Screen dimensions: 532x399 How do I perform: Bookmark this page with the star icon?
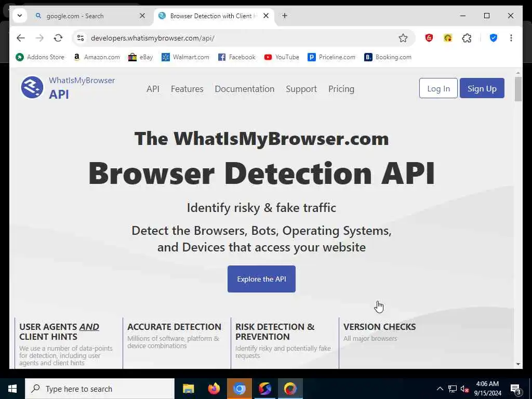[403, 38]
